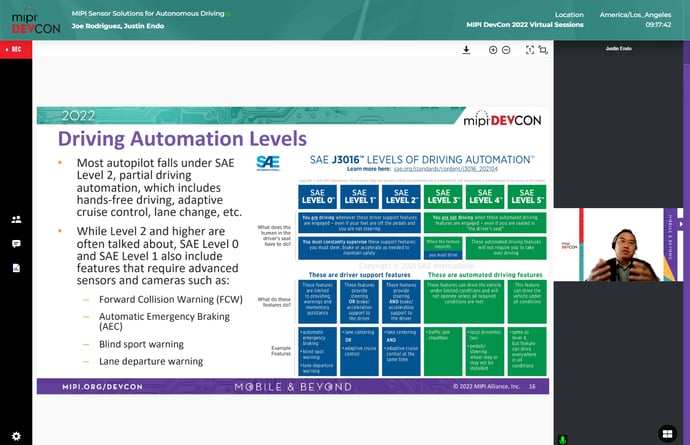Click the 'Justin Endo' name label
The width and height of the screenshot is (690, 445).
click(618, 48)
